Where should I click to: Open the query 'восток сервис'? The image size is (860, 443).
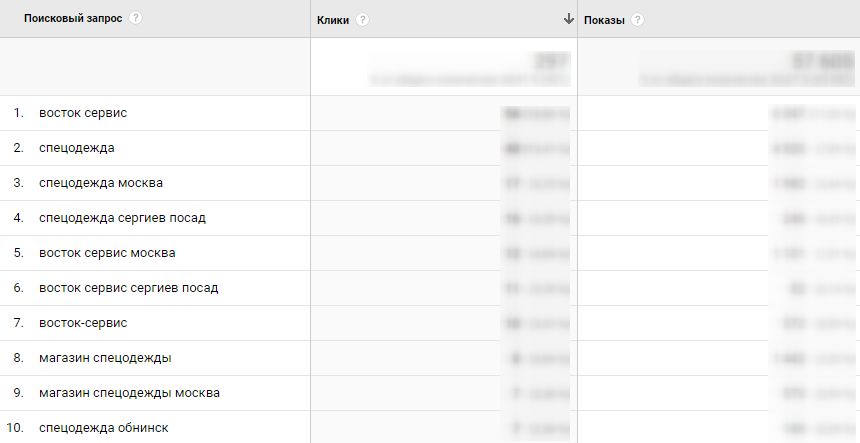[x=83, y=113]
